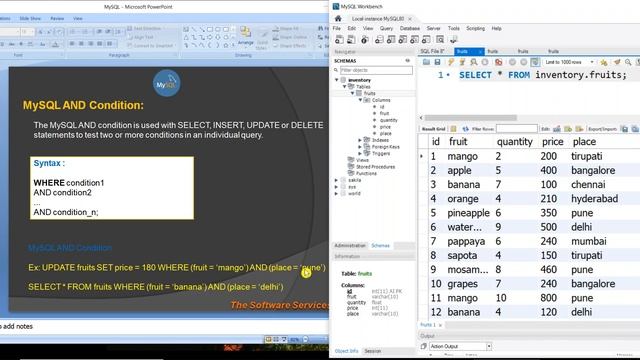
Task: Click the create new schema toolbar icon
Action: coord(379,40)
